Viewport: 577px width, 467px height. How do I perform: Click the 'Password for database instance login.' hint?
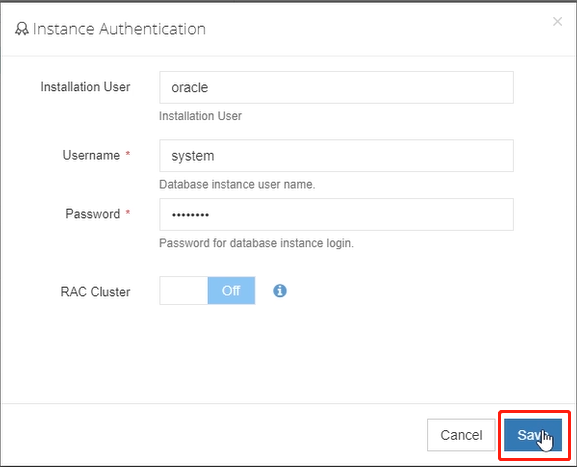[256, 243]
